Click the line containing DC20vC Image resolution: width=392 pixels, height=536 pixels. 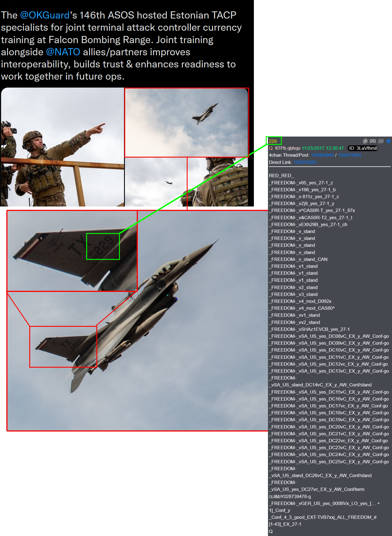point(329,427)
